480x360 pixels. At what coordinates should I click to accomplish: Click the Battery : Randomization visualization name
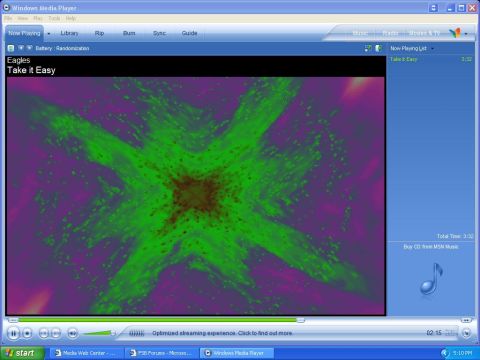tap(62, 48)
